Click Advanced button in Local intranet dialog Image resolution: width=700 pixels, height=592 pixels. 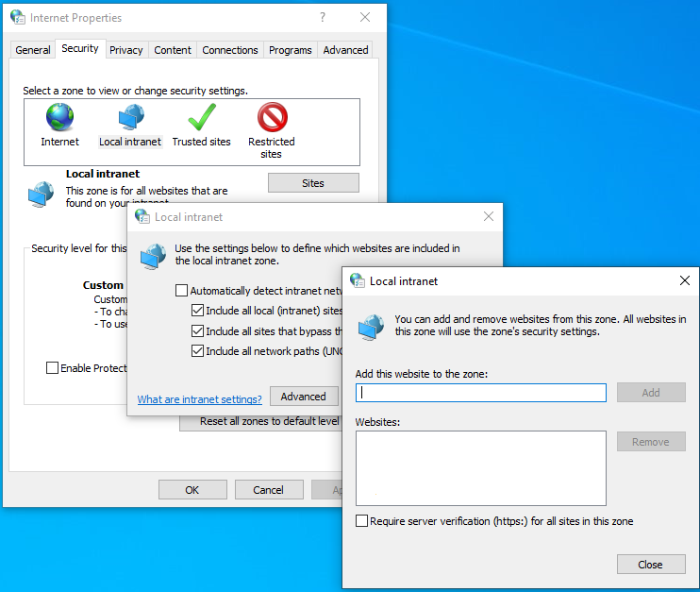pos(304,397)
